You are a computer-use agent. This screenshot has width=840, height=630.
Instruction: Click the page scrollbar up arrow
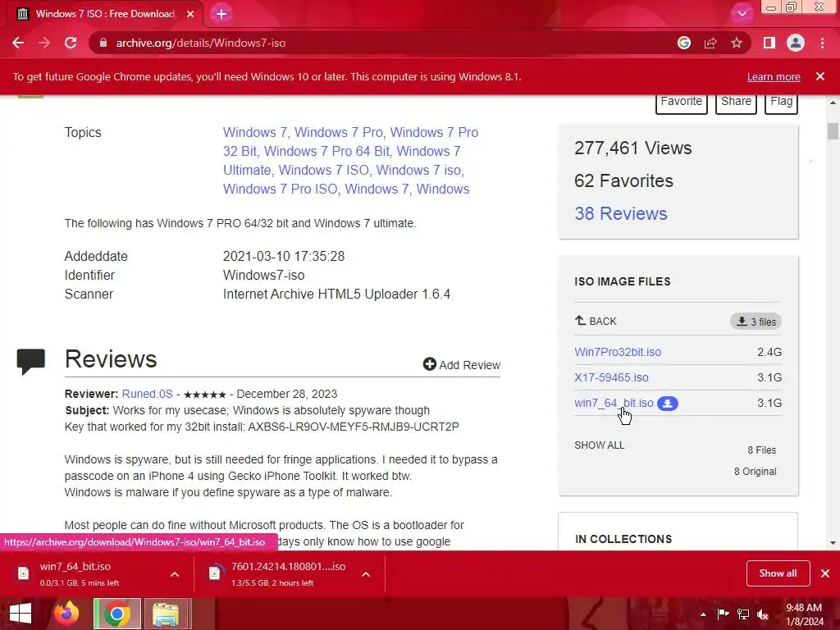coord(833,102)
